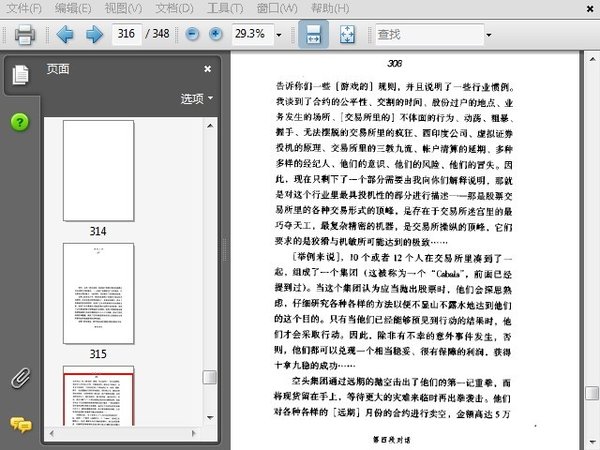Click the 页面 panel title

coord(58,69)
